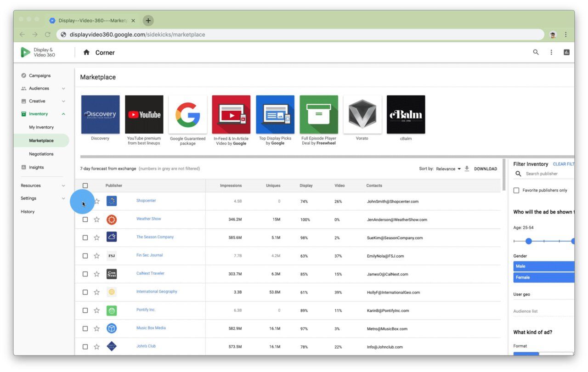The image size is (588, 372).
Task: Star Pontify Inc. as a favorite
Action: point(96,310)
